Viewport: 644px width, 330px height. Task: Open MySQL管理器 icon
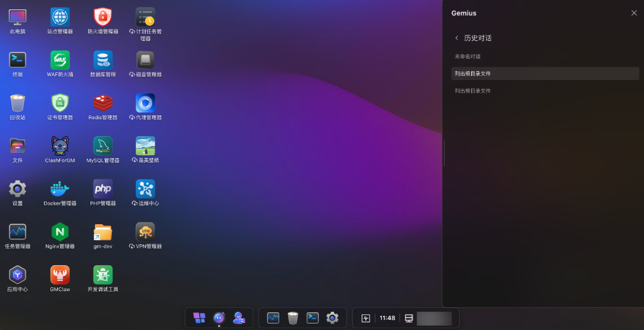(103, 146)
